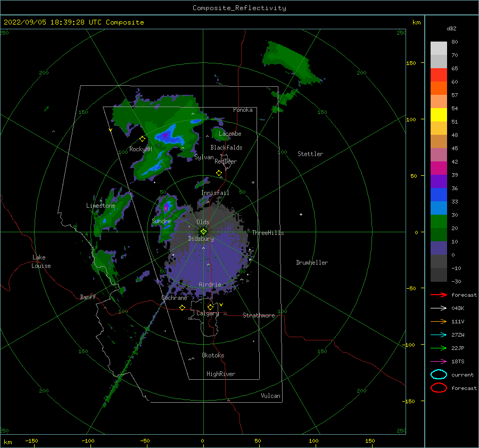The image size is (479, 448).
Task: Click the RedDeer city label
Action: click(226, 161)
